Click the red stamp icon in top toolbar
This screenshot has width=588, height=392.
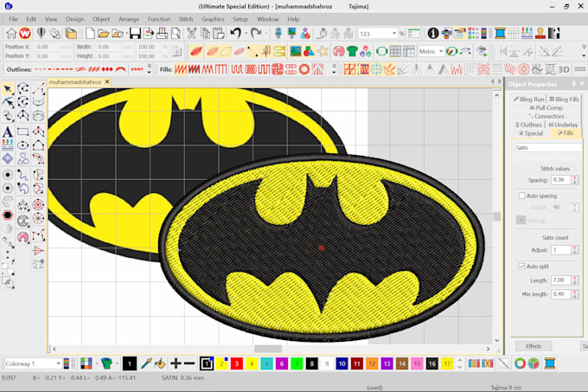(x=540, y=34)
